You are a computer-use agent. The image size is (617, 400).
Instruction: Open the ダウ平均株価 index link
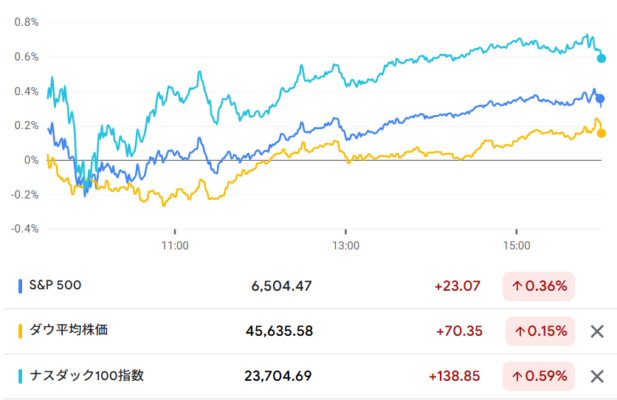68,330
